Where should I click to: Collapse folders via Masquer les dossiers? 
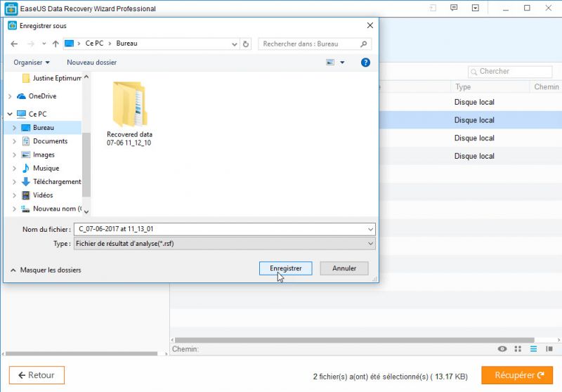[x=46, y=270]
